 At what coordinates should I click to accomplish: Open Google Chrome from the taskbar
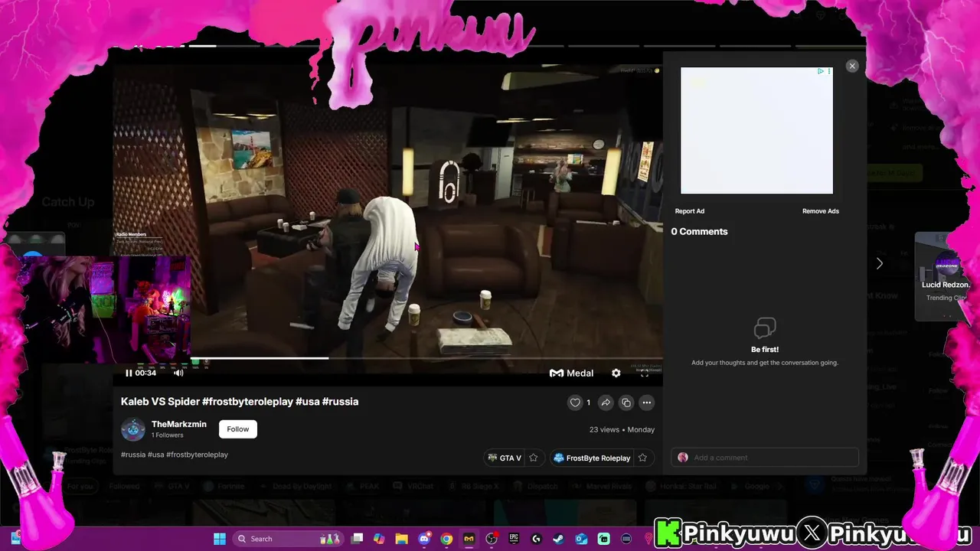[446, 539]
